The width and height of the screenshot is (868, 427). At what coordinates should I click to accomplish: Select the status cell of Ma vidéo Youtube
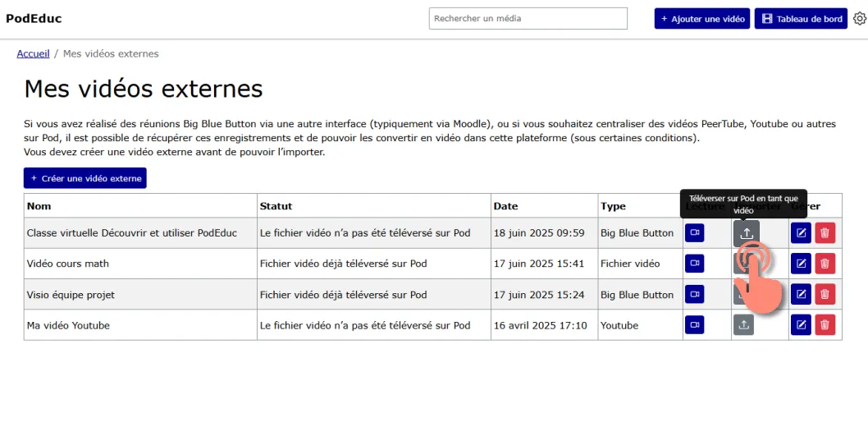tap(373, 325)
